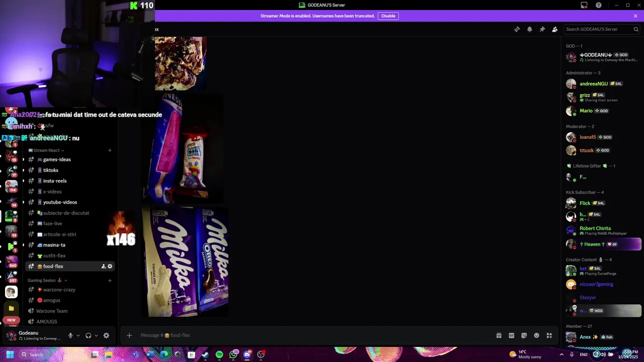Viewport: 644px width, 362px height.
Task: Toggle microphone mute in user panel
Action: (70, 335)
